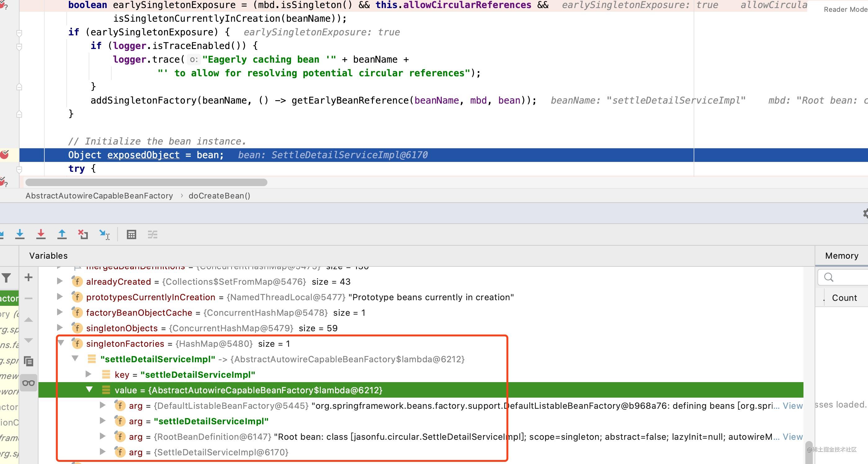Click the filter funnel icon in frames panel

7,278
